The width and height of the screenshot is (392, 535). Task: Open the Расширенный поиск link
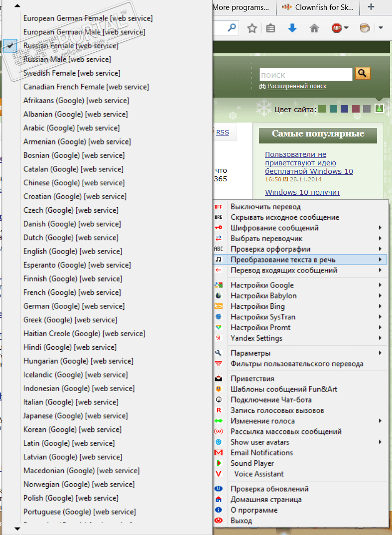[x=296, y=86]
